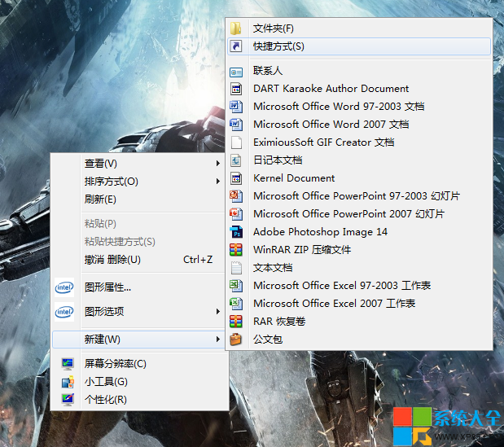
Task: Expand the 图形选项 submenu arrow
Action: point(218,312)
